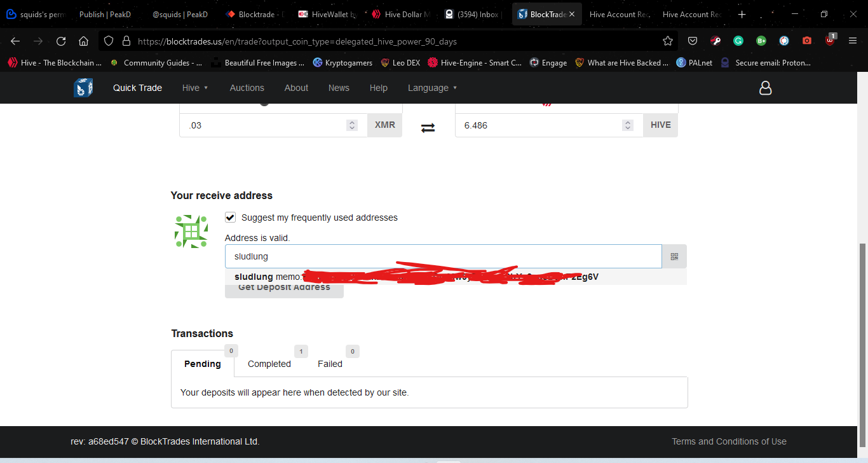Viewport: 868px width, 463px height.
Task: Open the Grammarly extension icon
Action: [738, 41]
